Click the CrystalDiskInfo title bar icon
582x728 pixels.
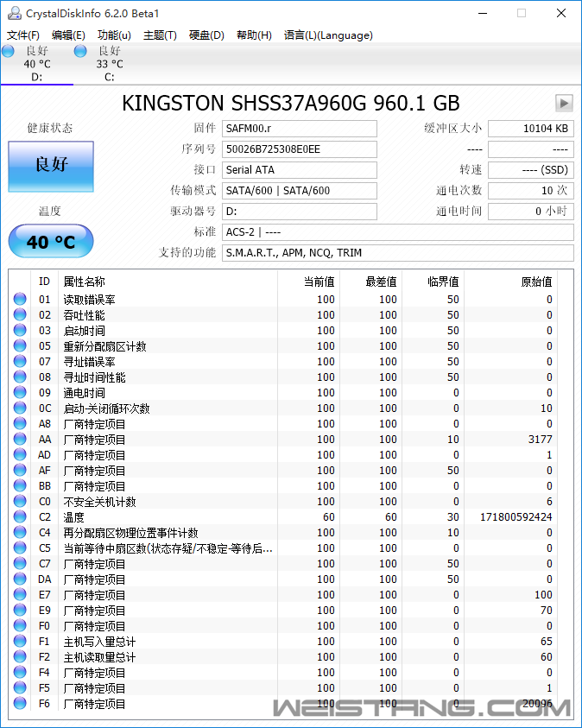[x=15, y=13]
